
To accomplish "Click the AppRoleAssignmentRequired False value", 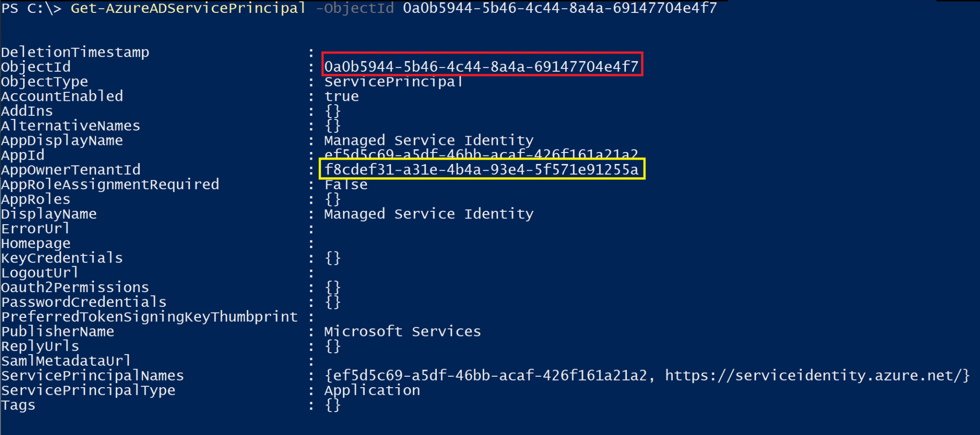I will (x=346, y=185).
